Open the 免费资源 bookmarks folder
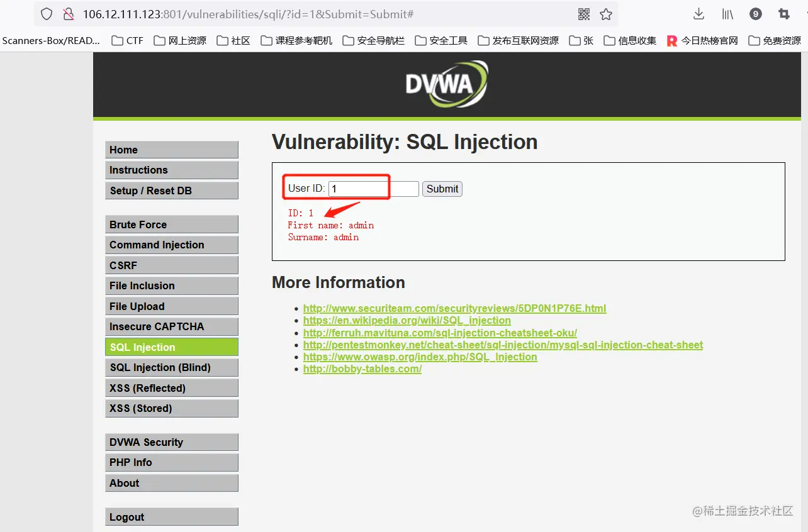808x532 pixels. click(x=775, y=40)
